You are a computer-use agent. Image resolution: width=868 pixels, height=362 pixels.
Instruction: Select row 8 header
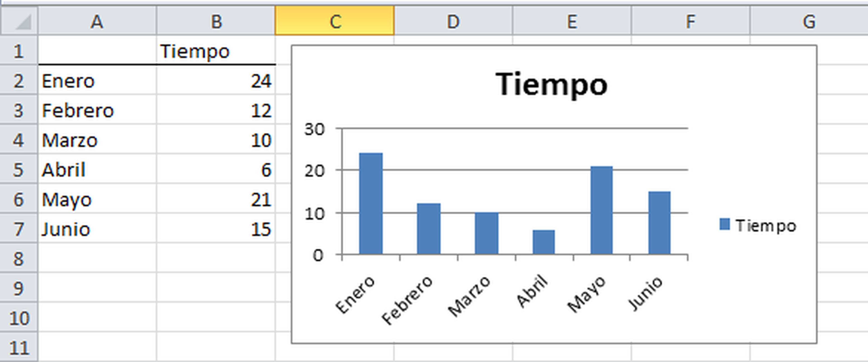coord(19,259)
